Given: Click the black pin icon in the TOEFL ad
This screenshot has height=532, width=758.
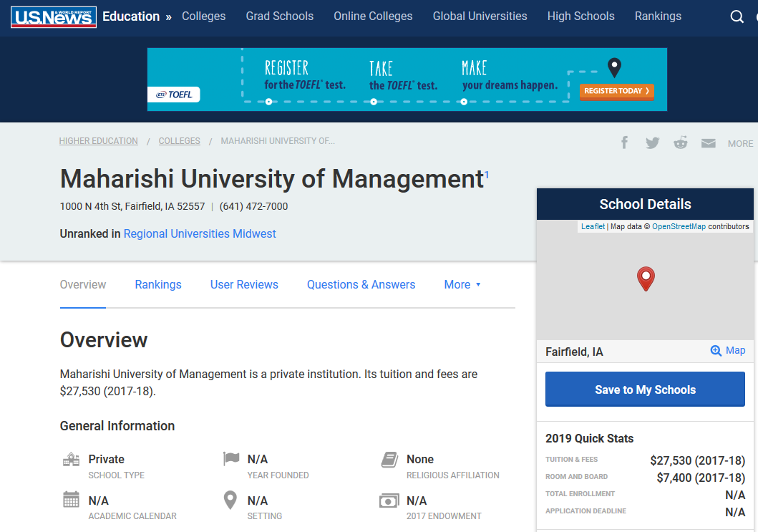Looking at the screenshot, I should (x=614, y=68).
